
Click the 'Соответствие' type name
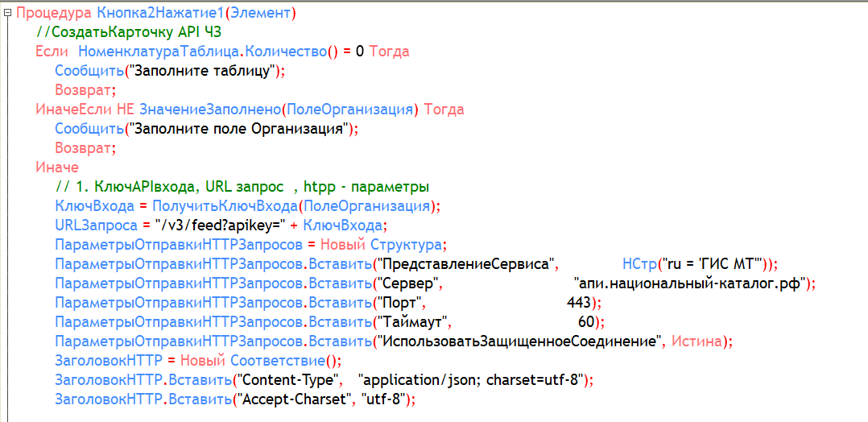(277, 361)
